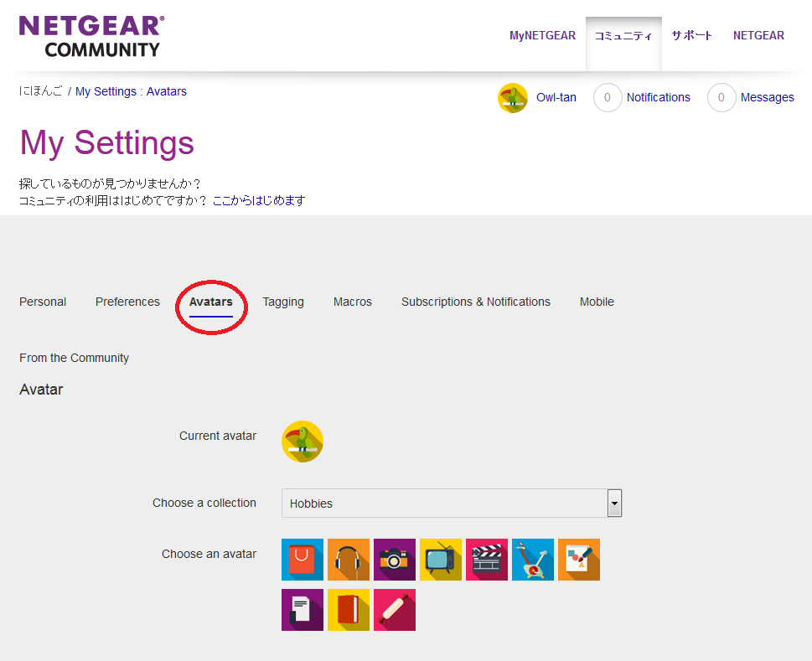Switch to the Mobile tab
The height and width of the screenshot is (661, 812).
pyautogui.click(x=597, y=302)
